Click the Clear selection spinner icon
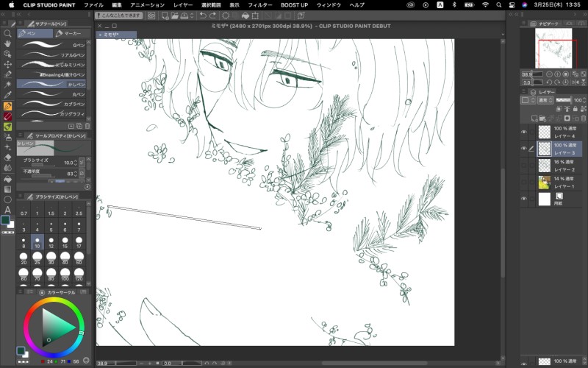 tap(226, 15)
